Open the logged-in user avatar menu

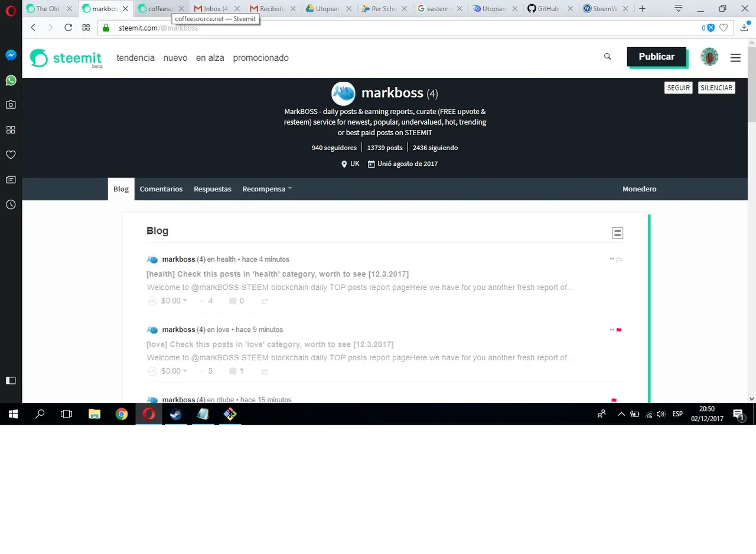[x=709, y=57]
